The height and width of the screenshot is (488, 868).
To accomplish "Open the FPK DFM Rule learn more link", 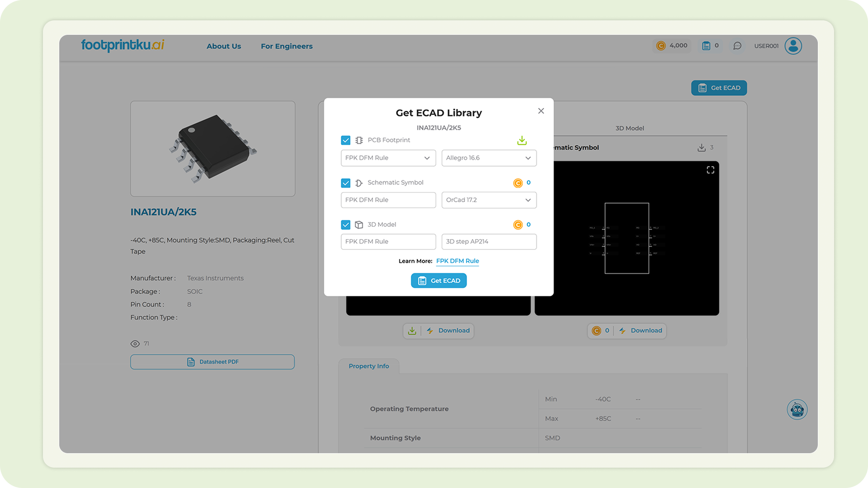I will coord(458,261).
